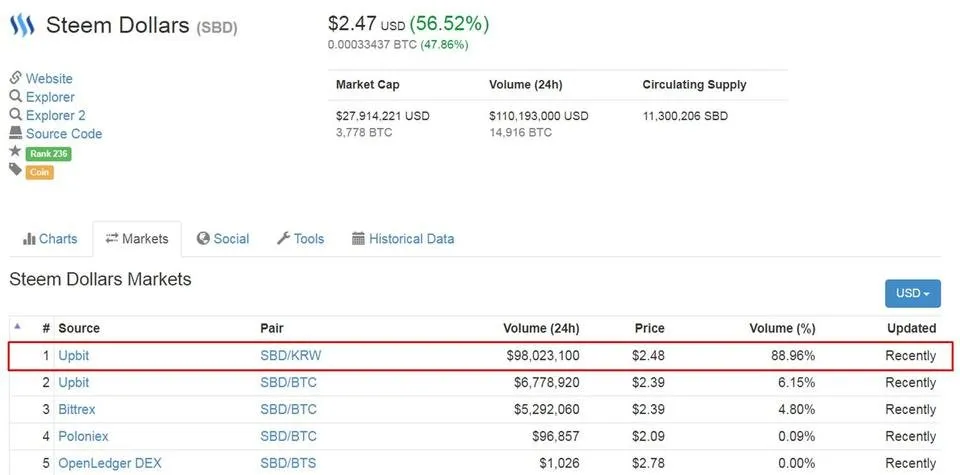
Task: Click the $2.47 USD price heading
Action: pyautogui.click(x=366, y=24)
